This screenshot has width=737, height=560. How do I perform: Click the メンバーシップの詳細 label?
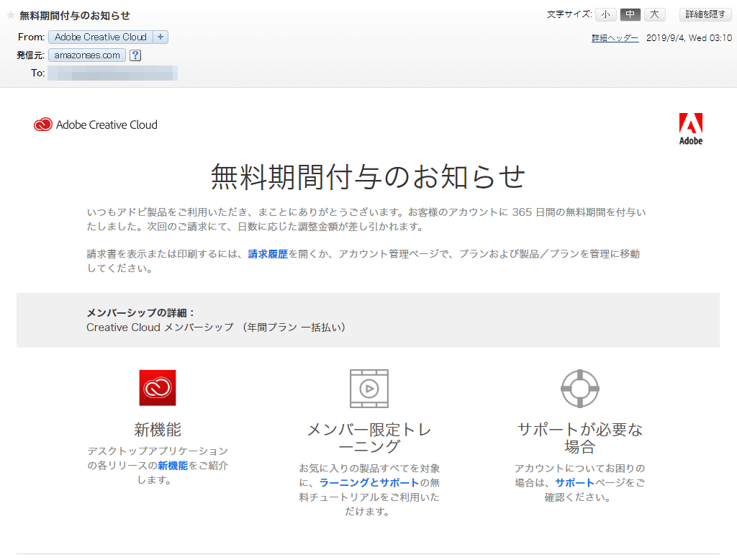point(140,312)
